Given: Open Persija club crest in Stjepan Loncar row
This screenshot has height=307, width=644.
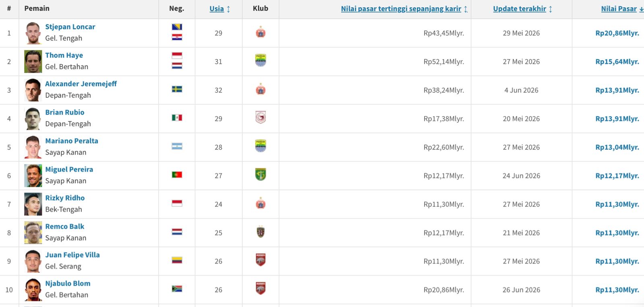Looking at the screenshot, I should (260, 33).
